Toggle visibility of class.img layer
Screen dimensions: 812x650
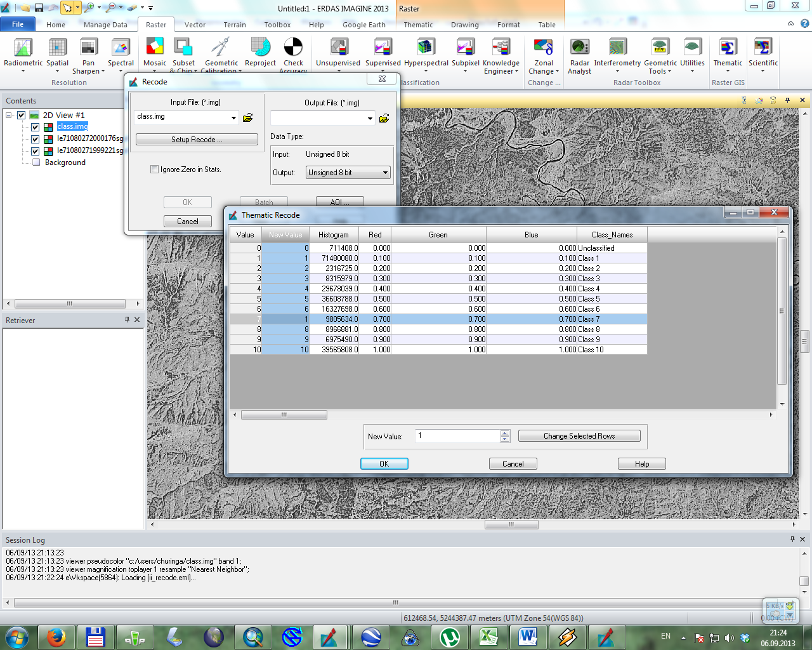[36, 127]
